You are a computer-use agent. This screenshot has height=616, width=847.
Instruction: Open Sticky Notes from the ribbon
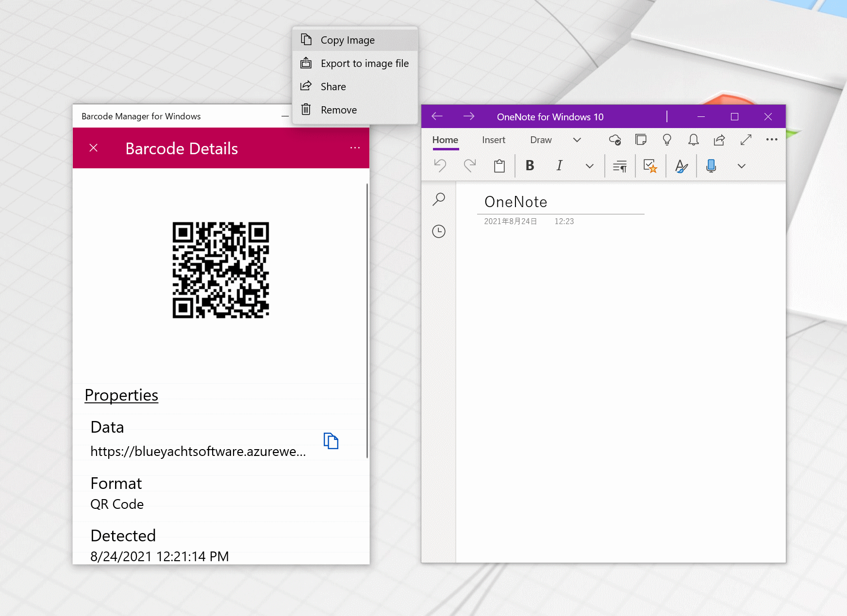641,140
